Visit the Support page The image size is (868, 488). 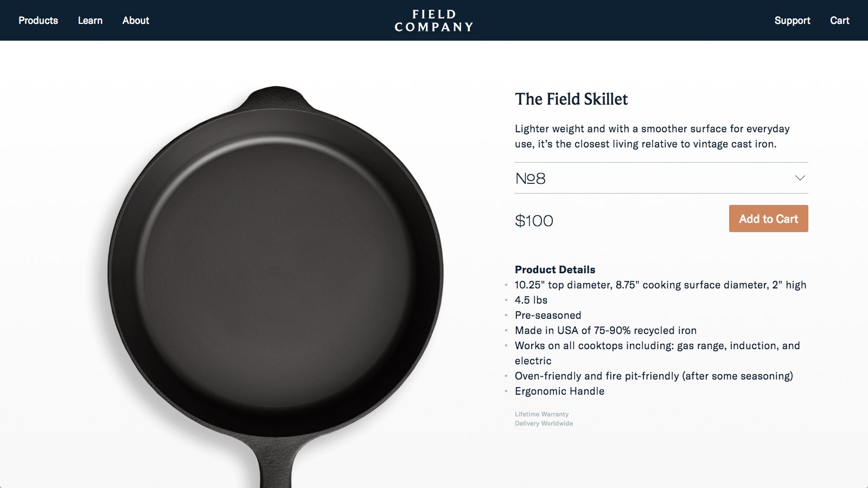coord(792,21)
